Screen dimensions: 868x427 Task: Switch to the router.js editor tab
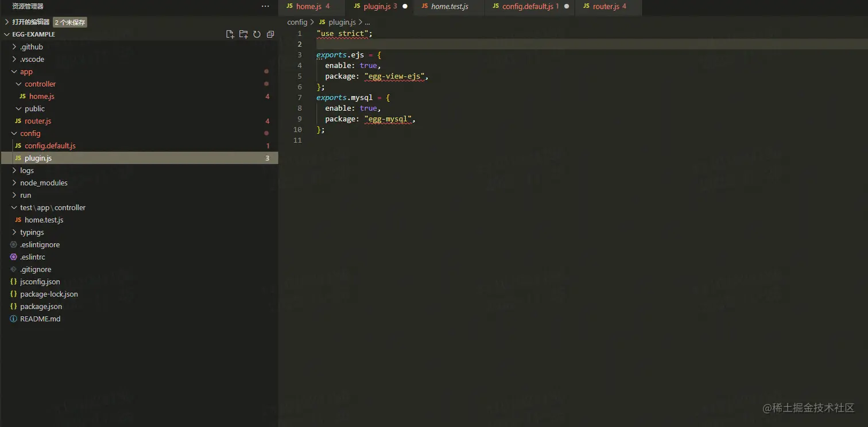tap(609, 6)
